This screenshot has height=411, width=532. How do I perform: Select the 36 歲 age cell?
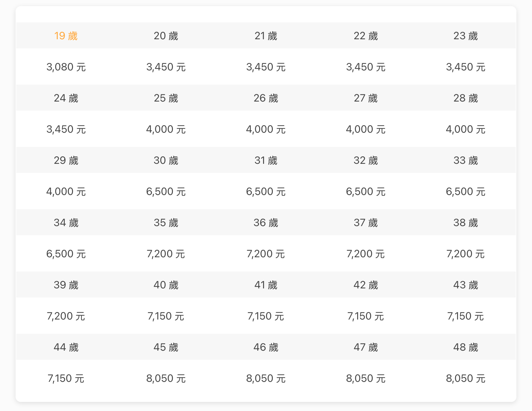coord(266,223)
